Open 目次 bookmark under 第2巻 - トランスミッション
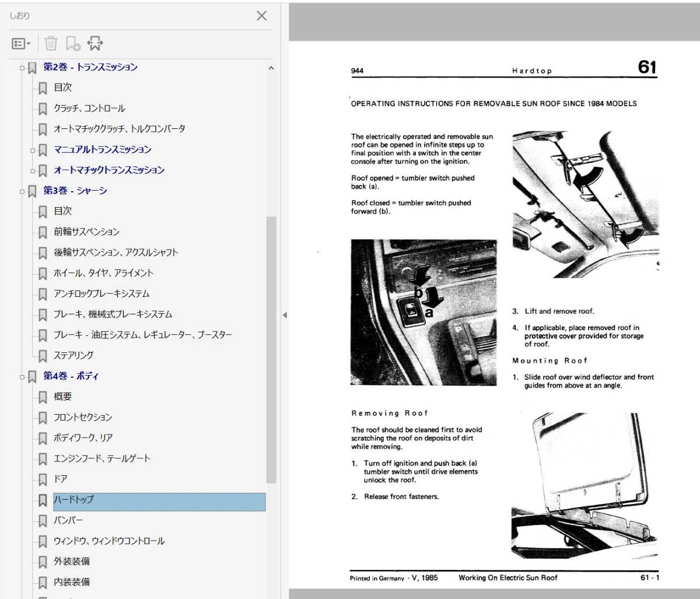This screenshot has height=599, width=700. (x=63, y=87)
